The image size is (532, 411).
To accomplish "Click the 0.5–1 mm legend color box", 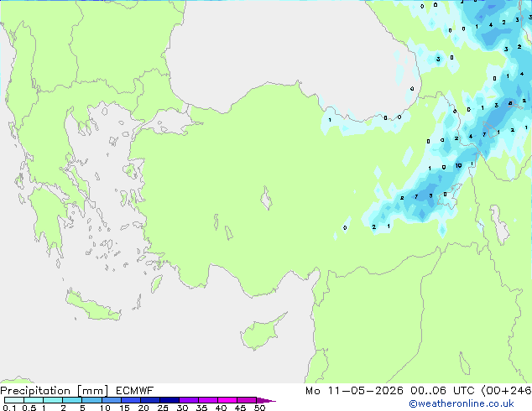I will pyautogui.click(x=34, y=400).
